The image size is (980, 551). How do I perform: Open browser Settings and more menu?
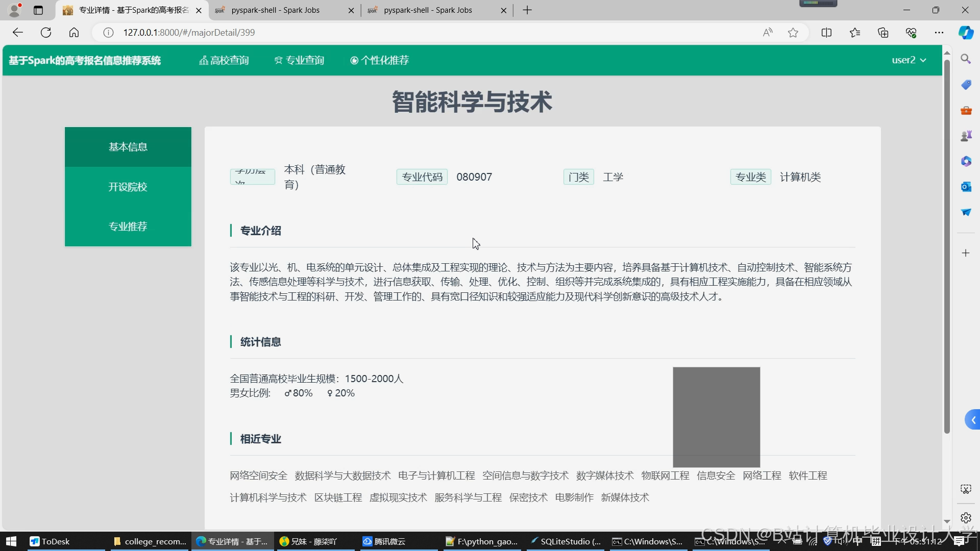coord(939,33)
